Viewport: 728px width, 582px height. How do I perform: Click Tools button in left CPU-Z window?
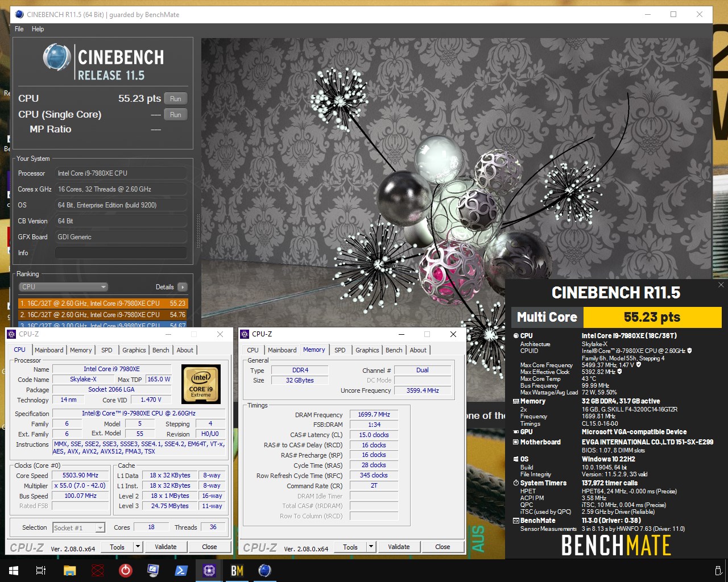point(117,547)
